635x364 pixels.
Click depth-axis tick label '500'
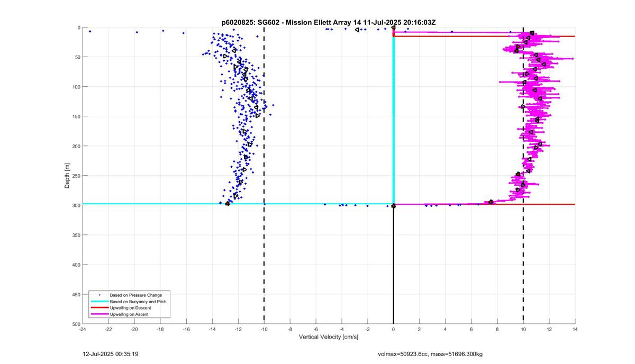pos(76,324)
